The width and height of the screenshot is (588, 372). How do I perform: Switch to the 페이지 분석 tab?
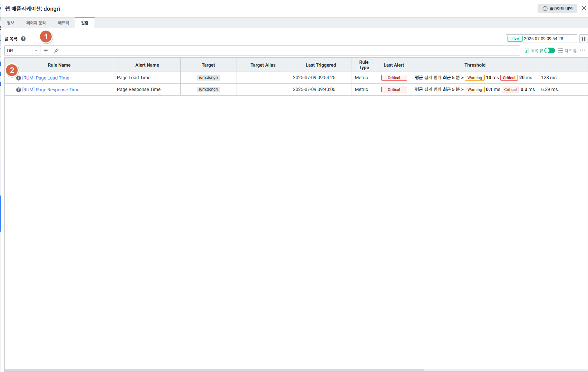36,23
